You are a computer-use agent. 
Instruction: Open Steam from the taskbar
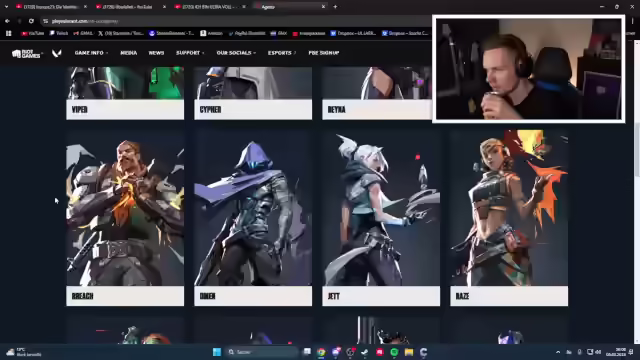click(x=364, y=352)
